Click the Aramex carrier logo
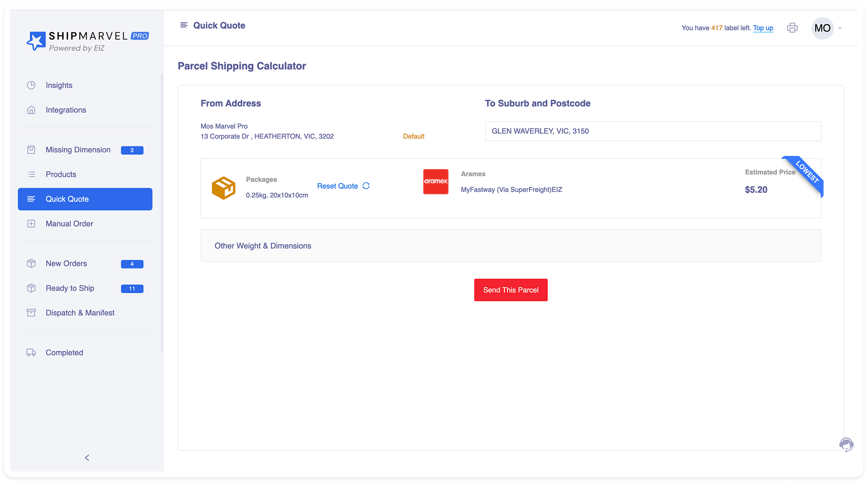 tap(435, 182)
